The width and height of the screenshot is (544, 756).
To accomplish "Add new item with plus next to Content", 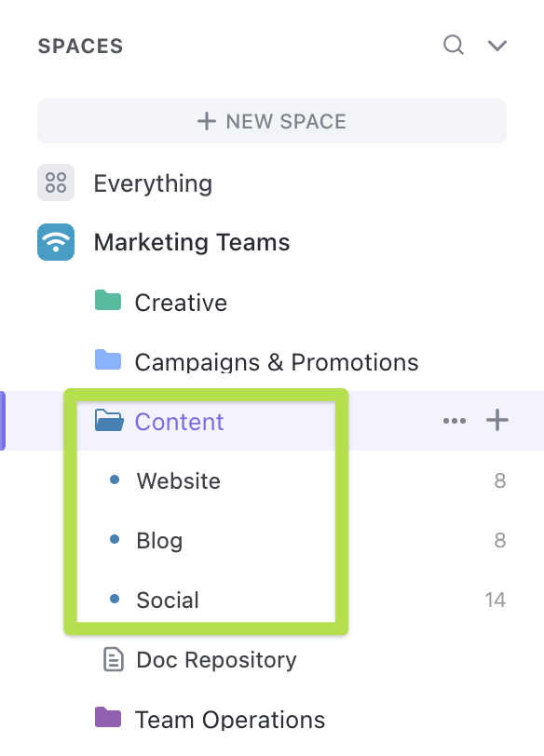I will pyautogui.click(x=496, y=421).
